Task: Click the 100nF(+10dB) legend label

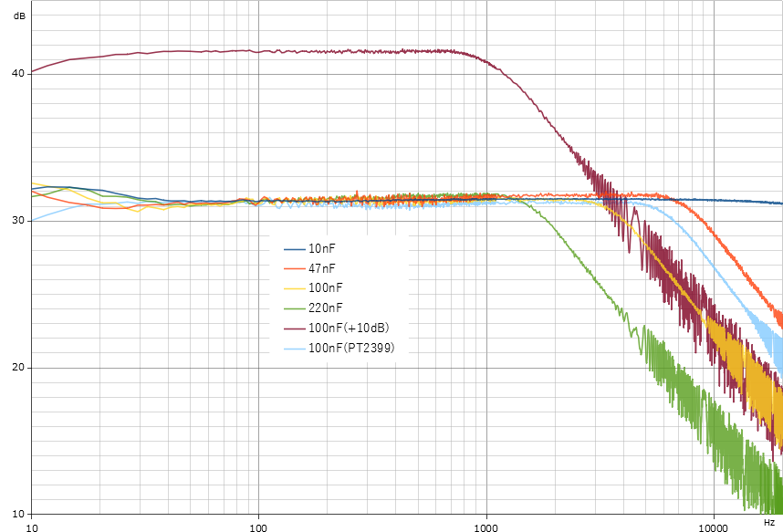Action: tap(349, 328)
